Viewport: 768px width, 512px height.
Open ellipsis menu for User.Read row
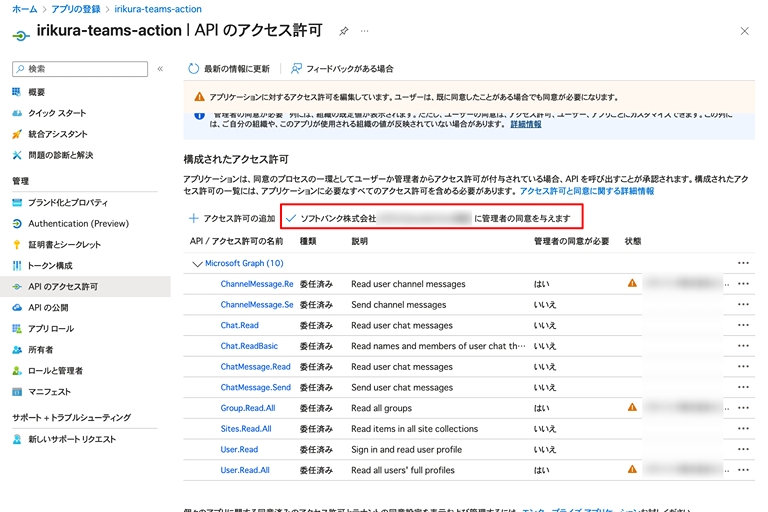click(744, 449)
